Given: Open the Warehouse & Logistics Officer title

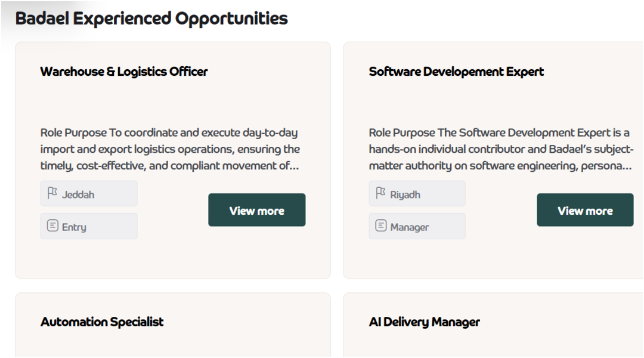Looking at the screenshot, I should click(x=124, y=72).
